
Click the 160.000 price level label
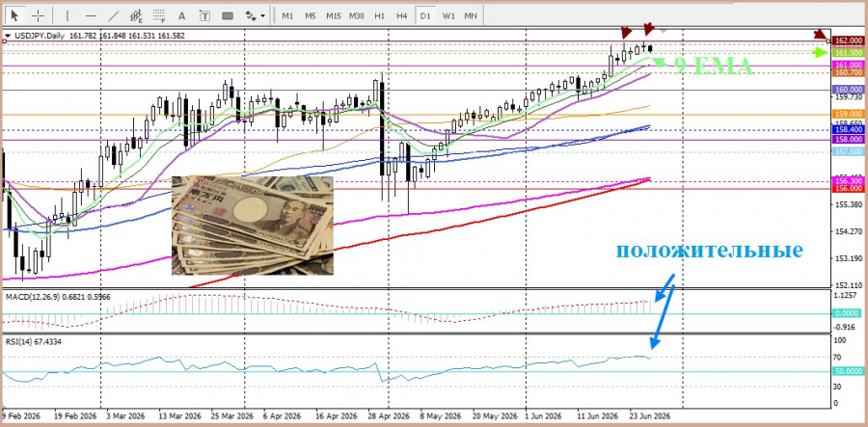848,90
